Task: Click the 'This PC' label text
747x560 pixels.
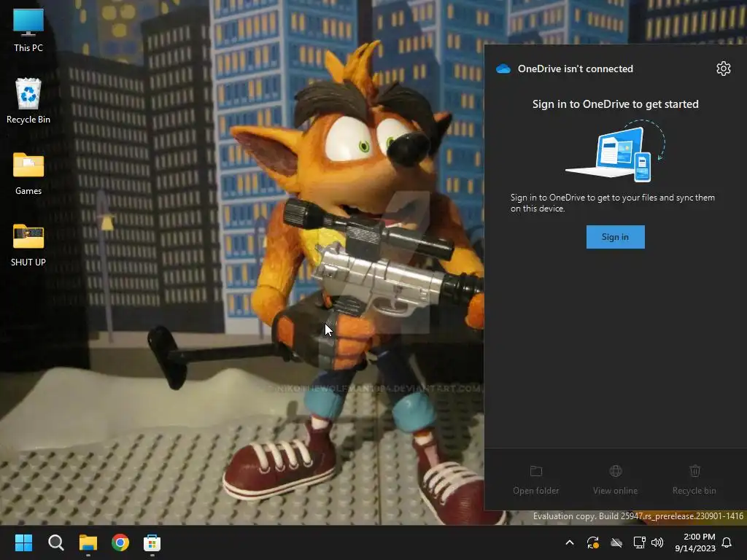Action: [x=28, y=47]
